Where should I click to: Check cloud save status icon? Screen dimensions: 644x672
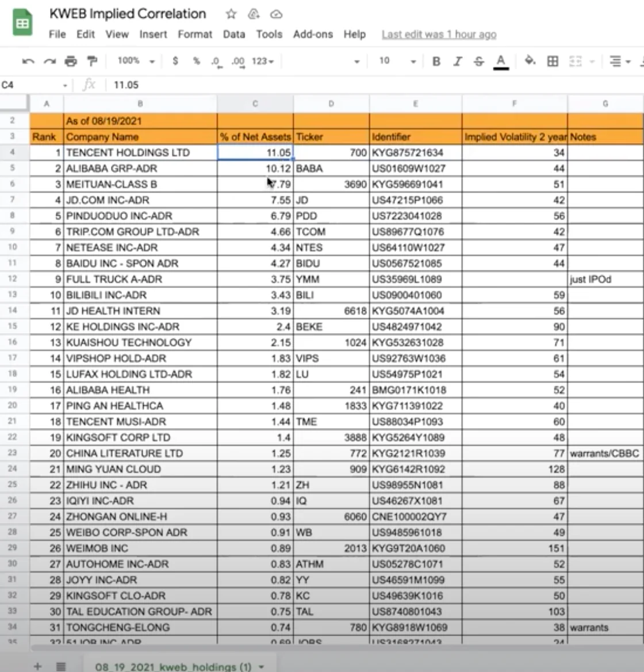[276, 14]
